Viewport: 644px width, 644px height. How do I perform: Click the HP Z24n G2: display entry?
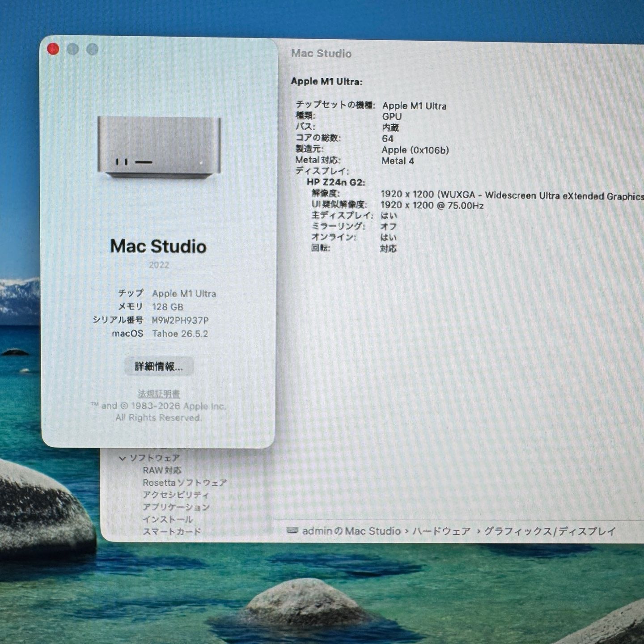[336, 182]
